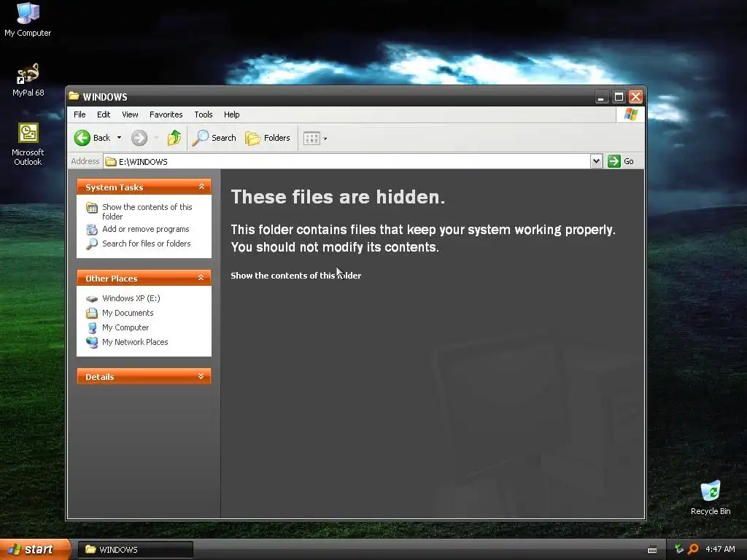Open the Search pane
The image size is (747, 560).
point(214,138)
